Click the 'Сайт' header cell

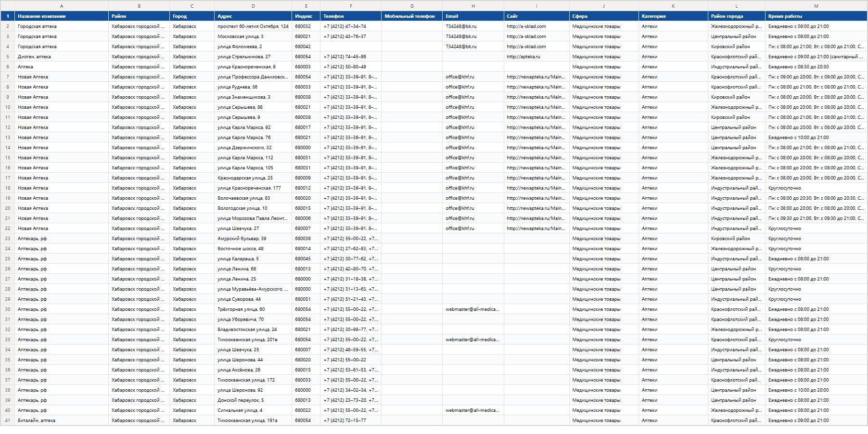click(536, 16)
